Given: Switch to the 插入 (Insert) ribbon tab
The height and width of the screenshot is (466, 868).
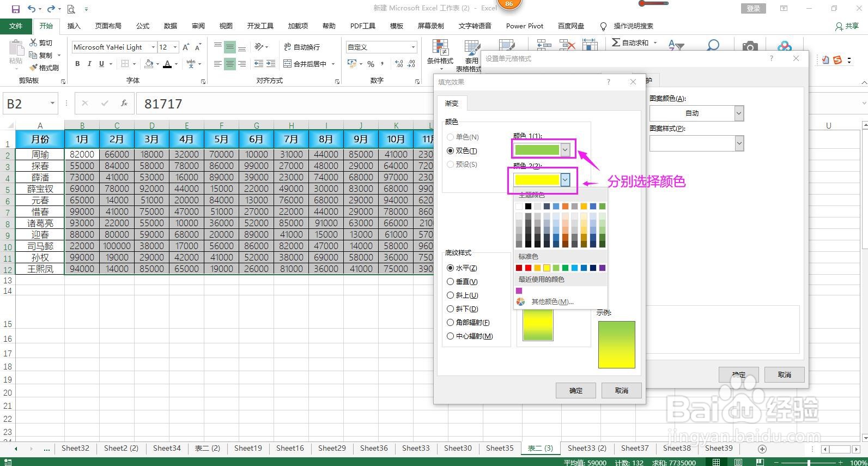Looking at the screenshot, I should coord(74,26).
